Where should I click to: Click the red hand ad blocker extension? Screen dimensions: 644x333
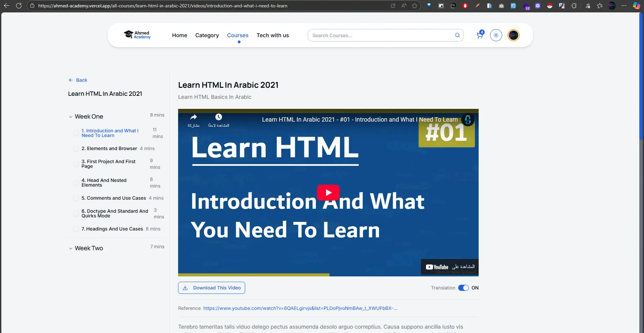tap(465, 6)
